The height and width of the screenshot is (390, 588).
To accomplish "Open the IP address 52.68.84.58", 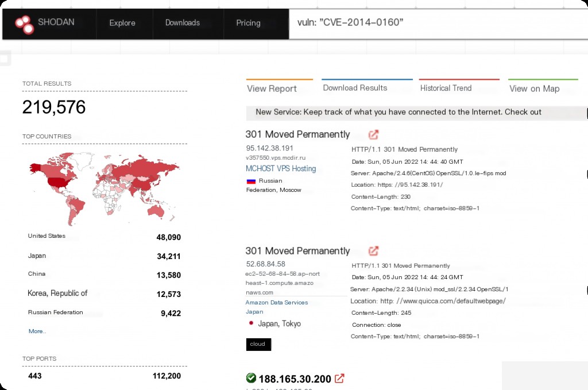I will pos(265,264).
